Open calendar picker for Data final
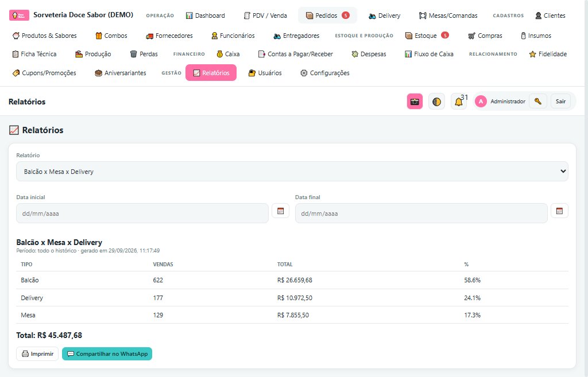The image size is (588, 377). [559, 211]
